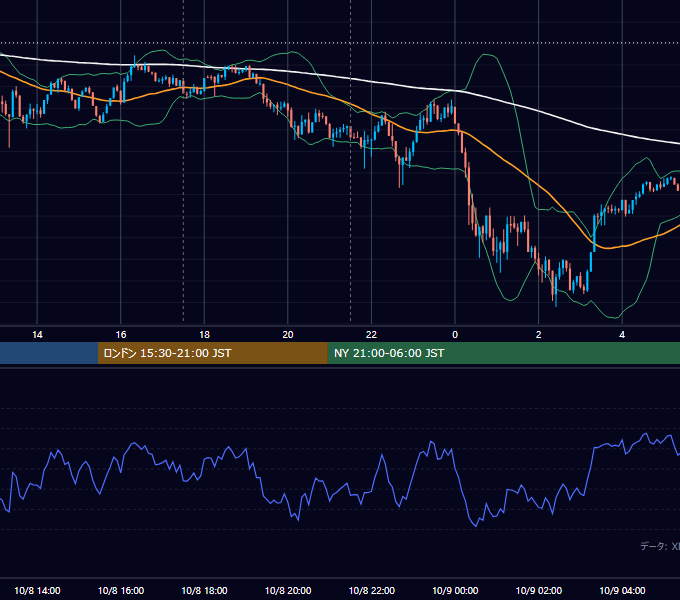Click the 10/8 22:00 date label

pos(372,590)
